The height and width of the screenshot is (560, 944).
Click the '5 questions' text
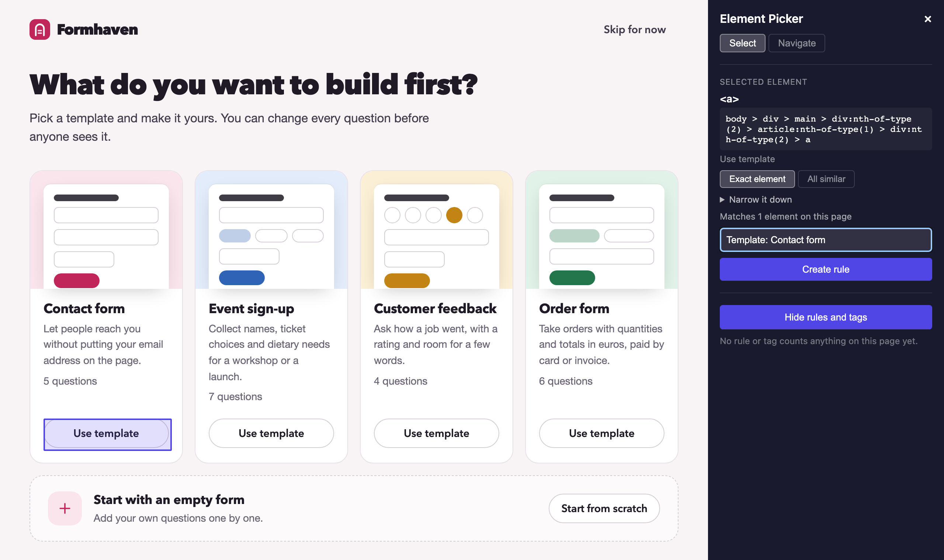(70, 381)
